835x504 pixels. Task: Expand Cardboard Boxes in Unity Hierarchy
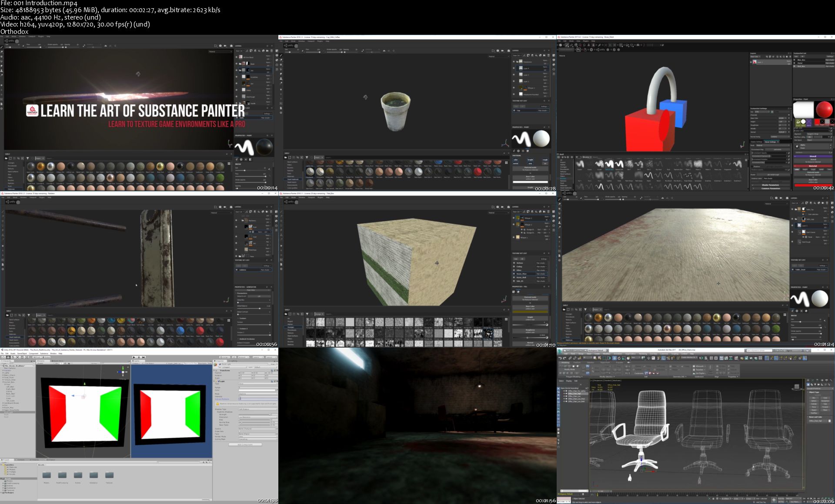click(x=3, y=403)
